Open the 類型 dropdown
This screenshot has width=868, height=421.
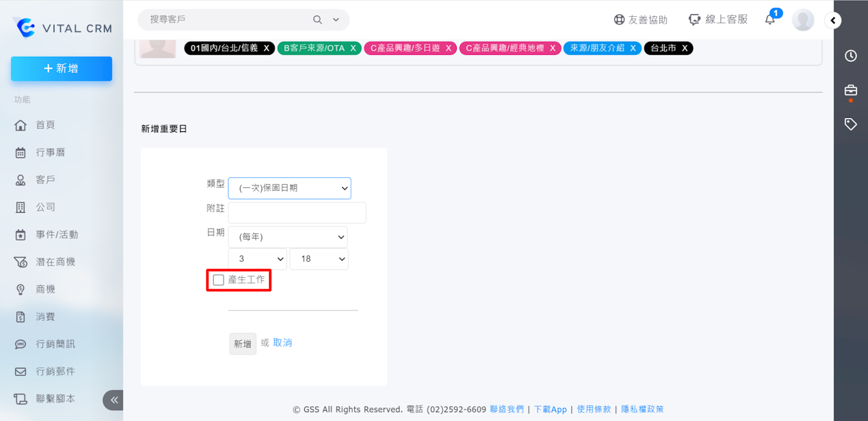point(290,188)
